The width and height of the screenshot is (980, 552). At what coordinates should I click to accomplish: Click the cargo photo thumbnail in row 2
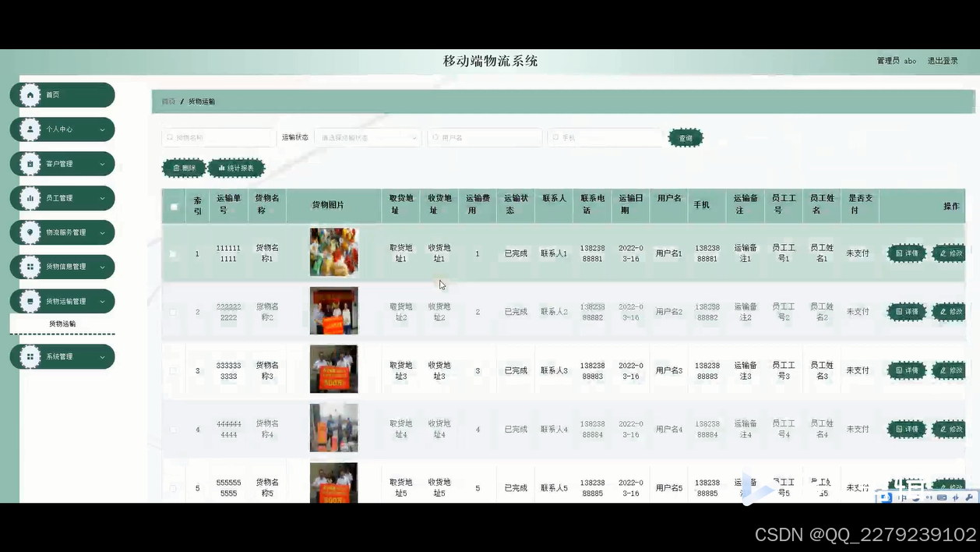(x=333, y=310)
